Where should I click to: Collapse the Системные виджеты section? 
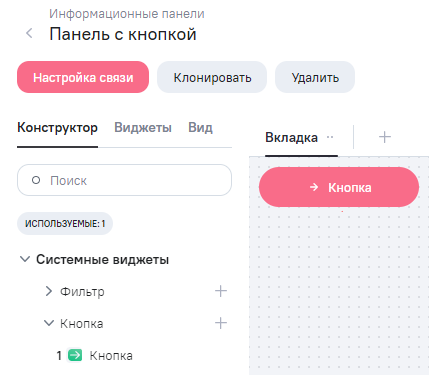(x=25, y=259)
